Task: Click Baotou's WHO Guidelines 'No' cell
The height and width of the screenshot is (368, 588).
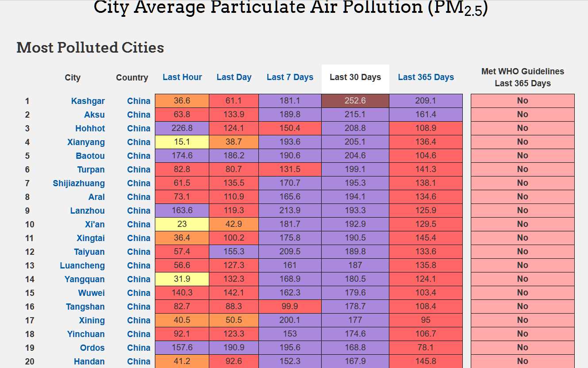Action: pos(523,156)
